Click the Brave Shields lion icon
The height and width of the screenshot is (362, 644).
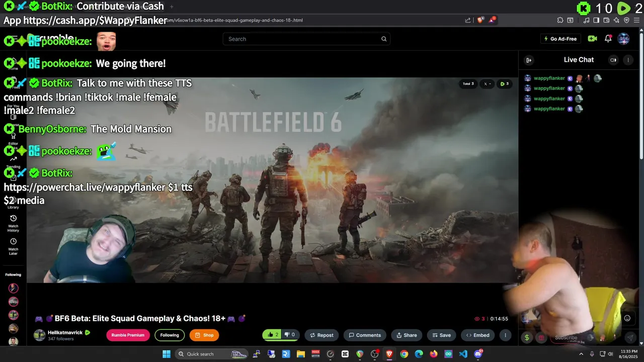click(480, 20)
